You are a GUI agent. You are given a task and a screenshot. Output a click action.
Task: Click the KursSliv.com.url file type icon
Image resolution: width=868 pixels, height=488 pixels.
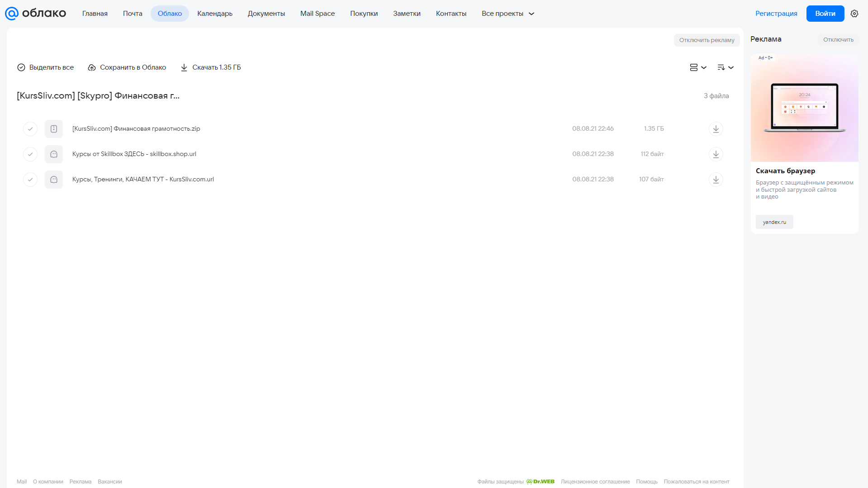point(54,180)
